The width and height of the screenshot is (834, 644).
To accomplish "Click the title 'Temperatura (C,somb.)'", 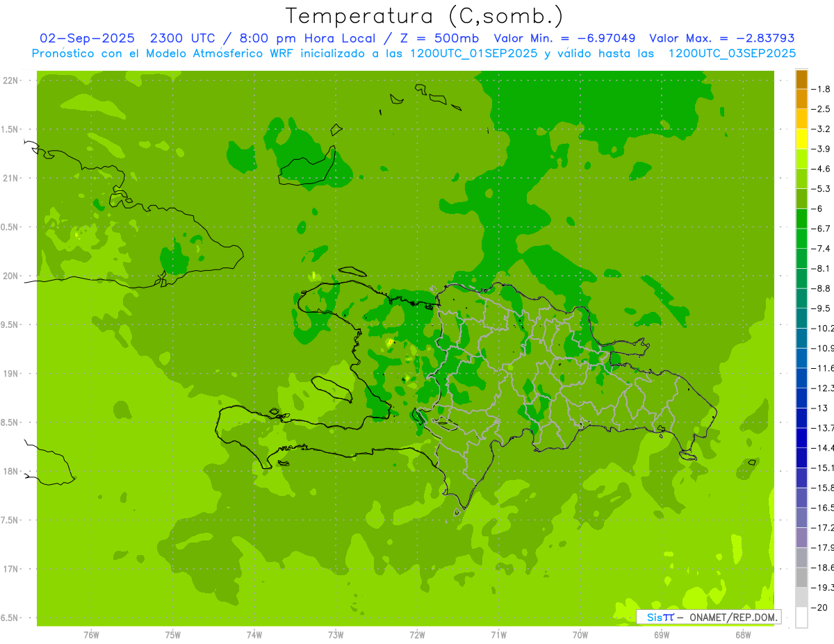I will [x=425, y=17].
